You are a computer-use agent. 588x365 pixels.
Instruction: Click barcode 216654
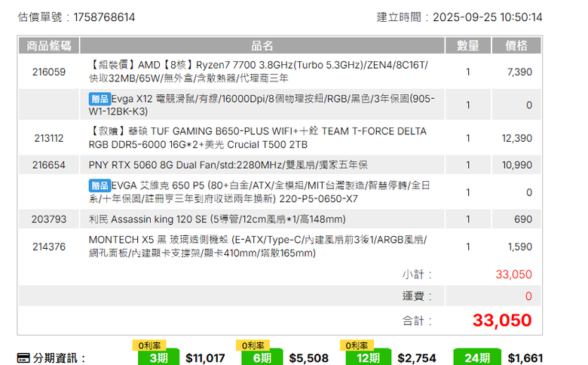49,164
